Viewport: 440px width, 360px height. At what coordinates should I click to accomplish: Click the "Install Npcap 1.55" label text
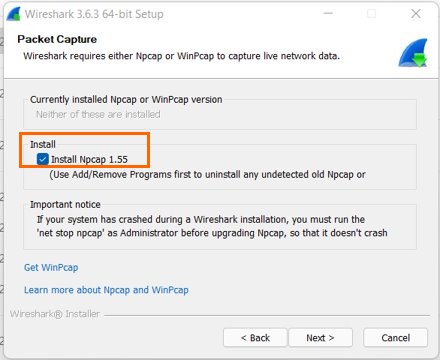[89, 159]
